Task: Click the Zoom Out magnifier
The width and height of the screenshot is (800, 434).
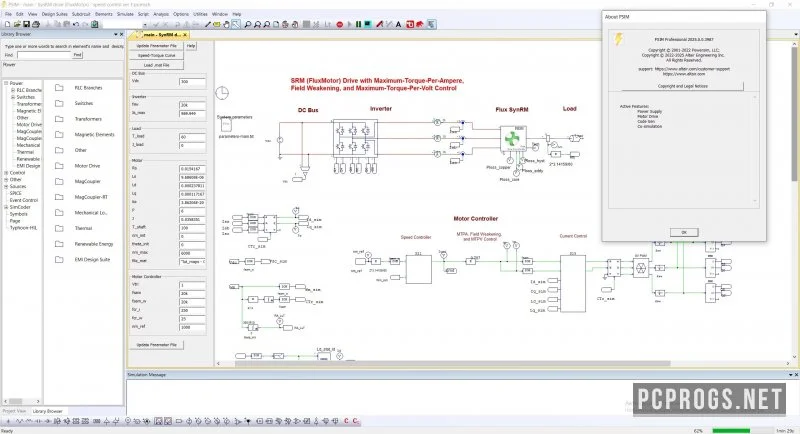Action: (x=267, y=24)
